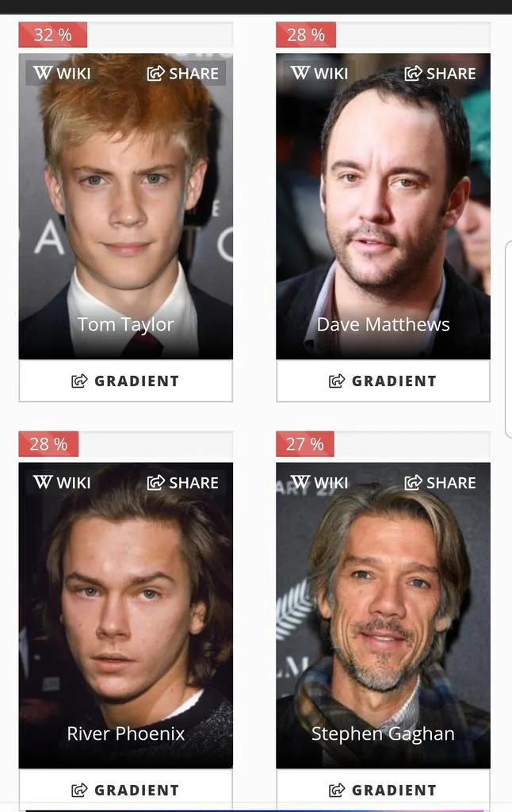Open the WIKI link for Dave Matthews

point(319,73)
